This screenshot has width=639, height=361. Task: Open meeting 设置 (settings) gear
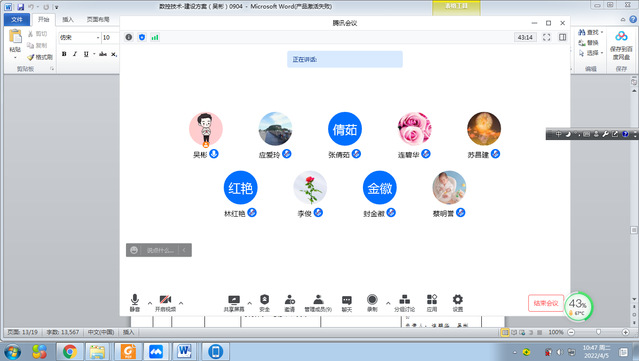458,304
